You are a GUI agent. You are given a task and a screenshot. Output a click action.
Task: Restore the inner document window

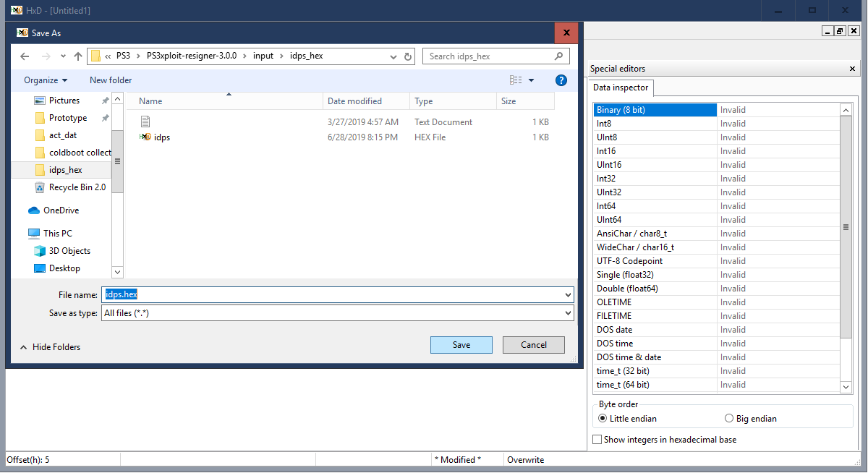(x=840, y=31)
